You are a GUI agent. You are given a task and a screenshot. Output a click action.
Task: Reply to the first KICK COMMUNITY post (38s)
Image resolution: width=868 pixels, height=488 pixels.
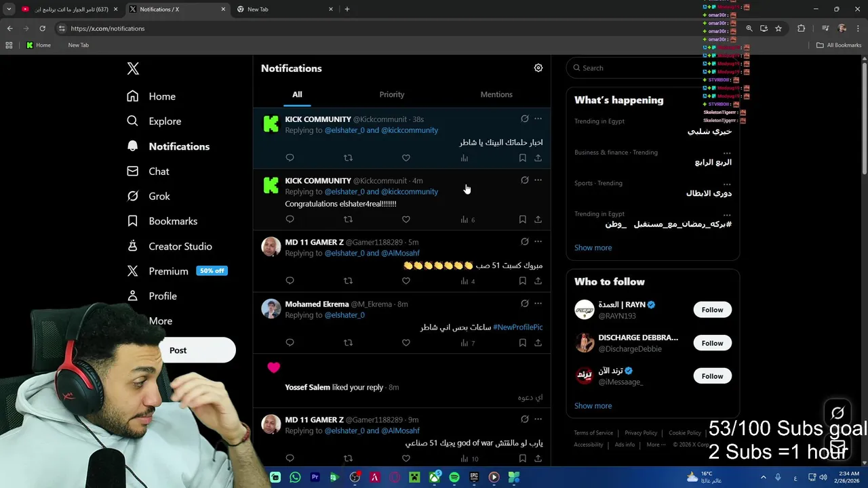pyautogui.click(x=290, y=158)
